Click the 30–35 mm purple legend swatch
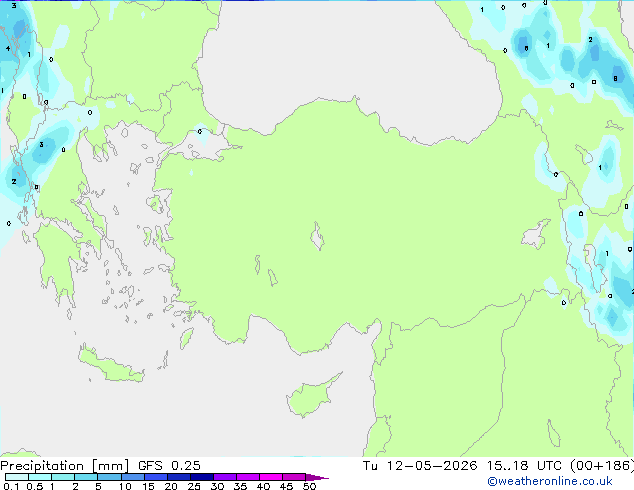Screen dimensions: 634x490 (x=225, y=477)
